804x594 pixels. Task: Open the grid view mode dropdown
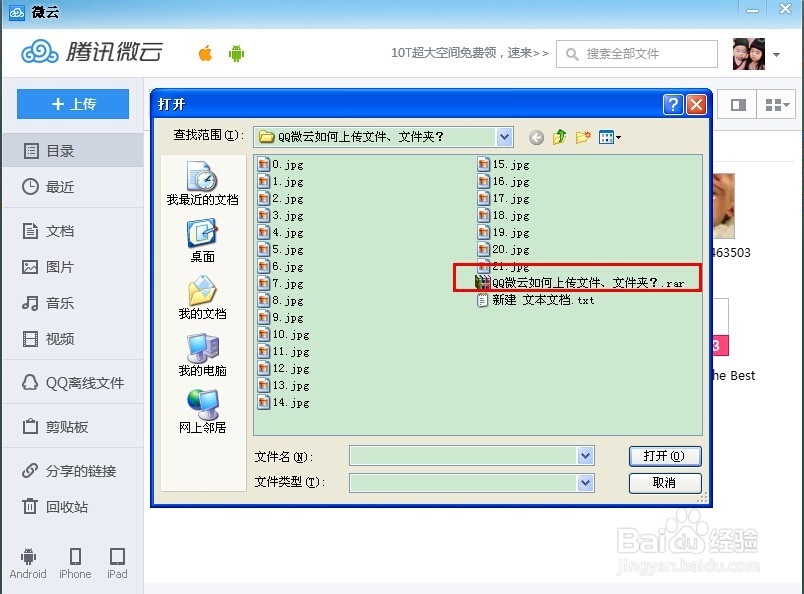[776, 105]
